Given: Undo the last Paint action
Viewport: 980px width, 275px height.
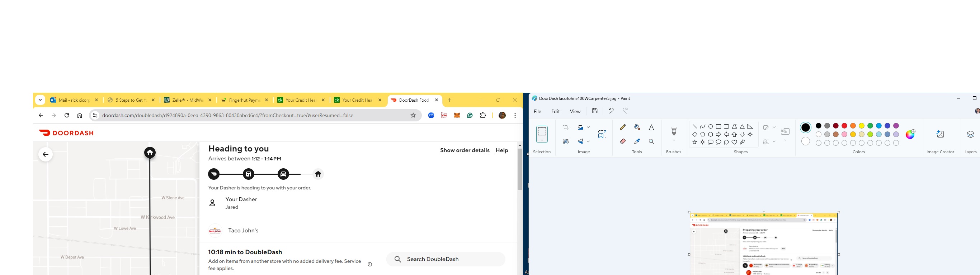Looking at the screenshot, I should [611, 111].
